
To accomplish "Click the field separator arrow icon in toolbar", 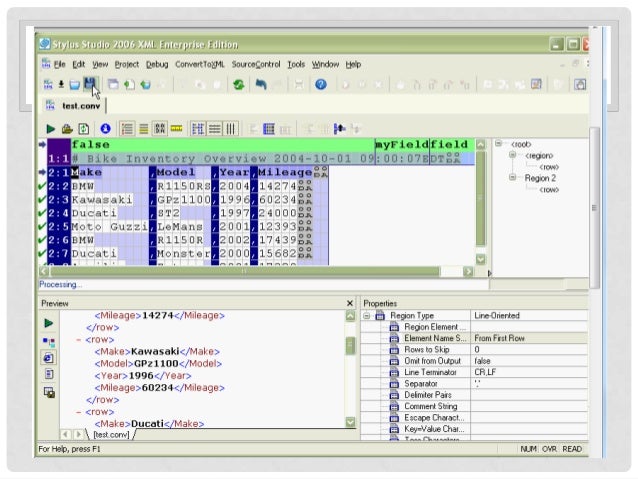I will tap(339, 129).
